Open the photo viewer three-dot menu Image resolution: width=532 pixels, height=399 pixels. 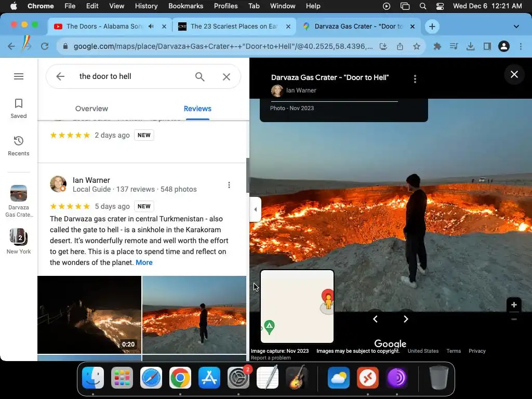(x=415, y=79)
